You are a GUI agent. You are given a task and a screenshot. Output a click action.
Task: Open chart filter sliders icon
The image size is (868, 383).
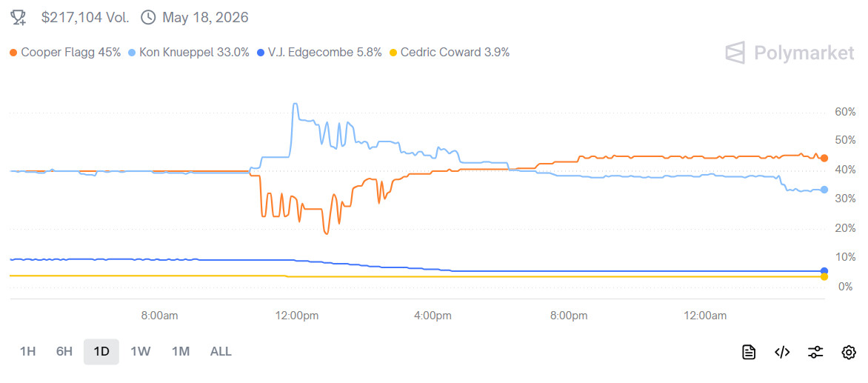[815, 352]
